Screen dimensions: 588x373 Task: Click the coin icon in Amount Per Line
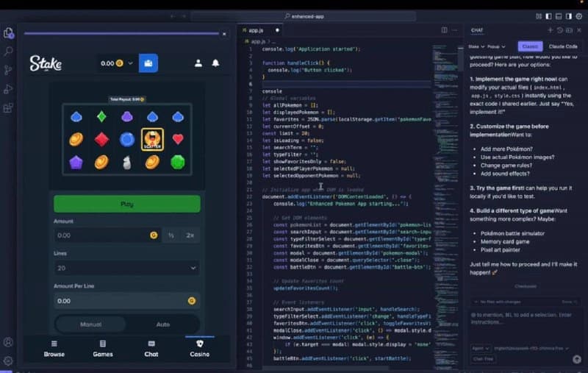click(192, 301)
